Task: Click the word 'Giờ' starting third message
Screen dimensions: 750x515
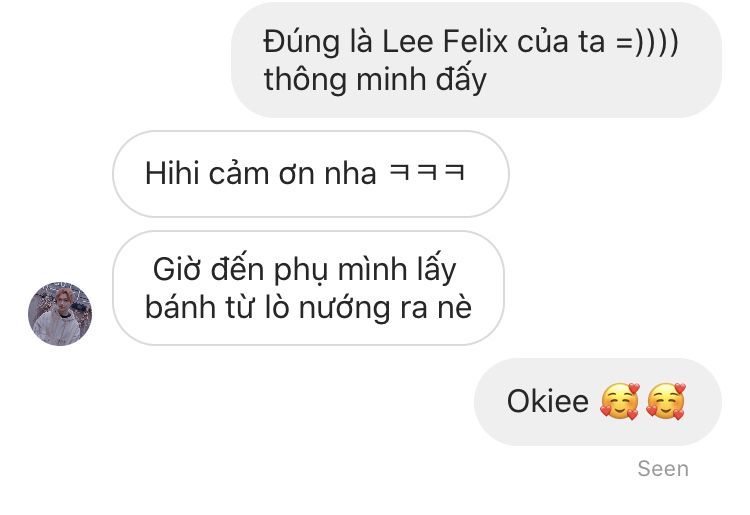Action: tap(176, 269)
